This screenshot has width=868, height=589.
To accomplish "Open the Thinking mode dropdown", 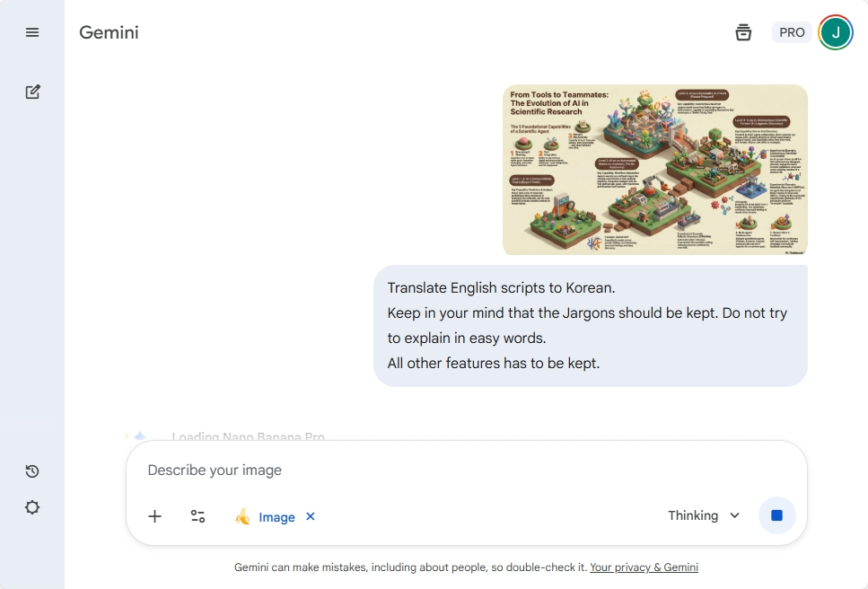I will (x=693, y=515).
